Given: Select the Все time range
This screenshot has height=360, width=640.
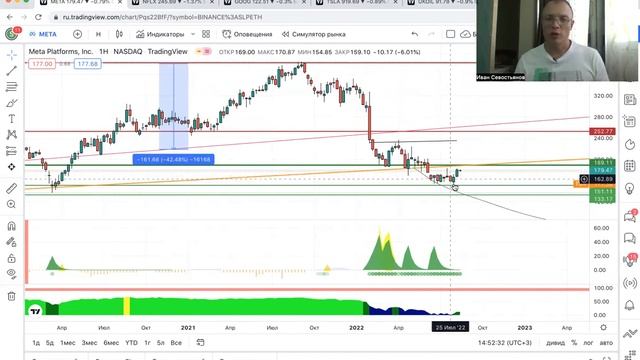Looking at the screenshot, I should coord(176,343).
